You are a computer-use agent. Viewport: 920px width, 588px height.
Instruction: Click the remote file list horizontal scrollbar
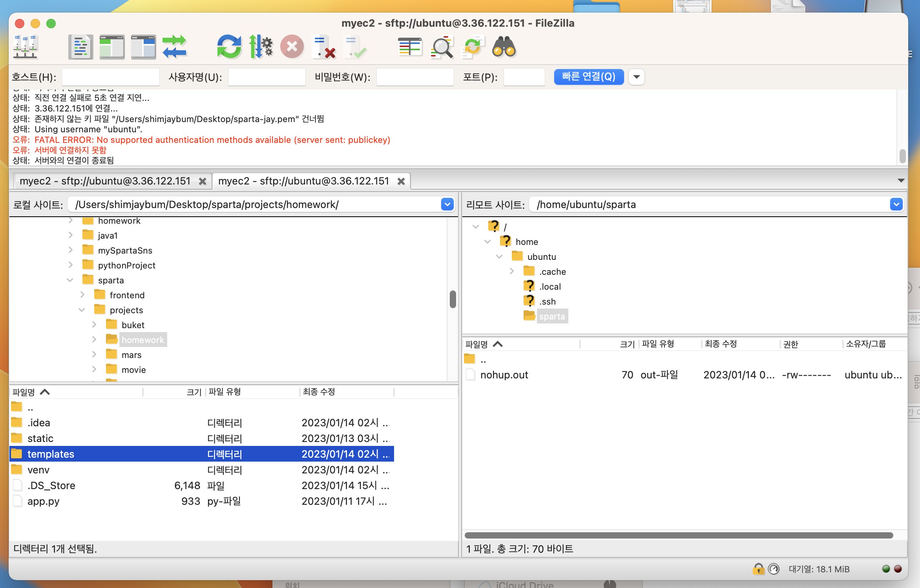(679, 535)
